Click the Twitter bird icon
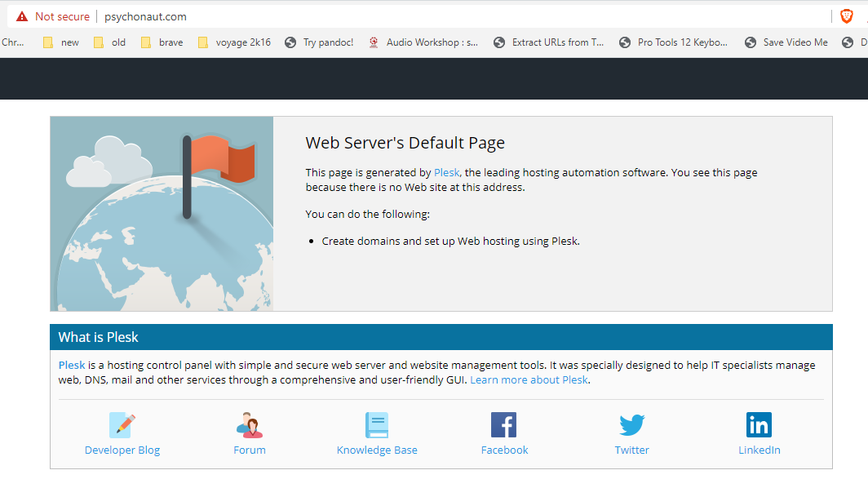This screenshot has height=488, width=868. [631, 425]
